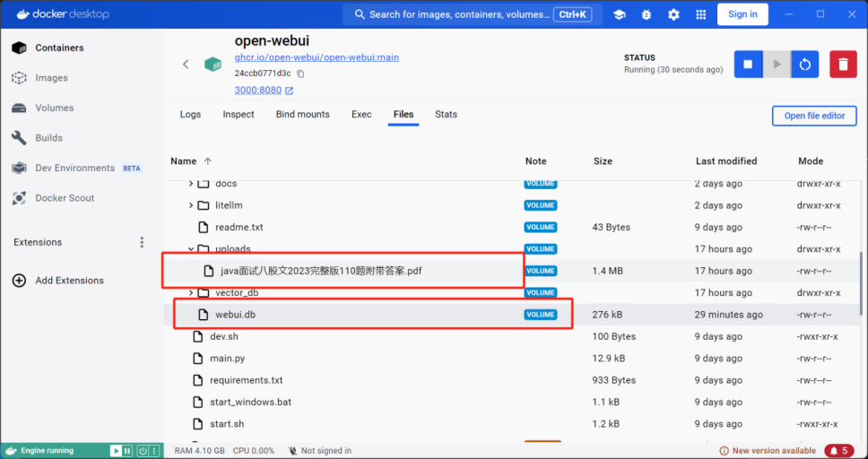Switch to the Bind mounts tab
The image size is (868, 459).
[303, 115]
